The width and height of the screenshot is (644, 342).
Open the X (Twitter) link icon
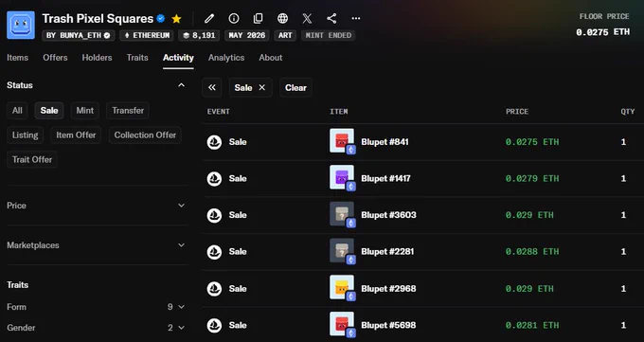click(307, 19)
